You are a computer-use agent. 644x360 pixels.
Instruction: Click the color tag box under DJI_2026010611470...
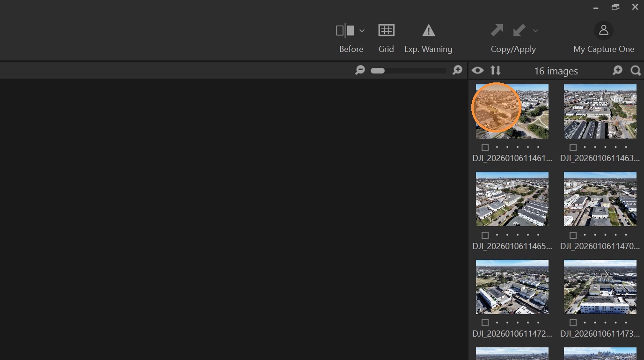tap(573, 235)
